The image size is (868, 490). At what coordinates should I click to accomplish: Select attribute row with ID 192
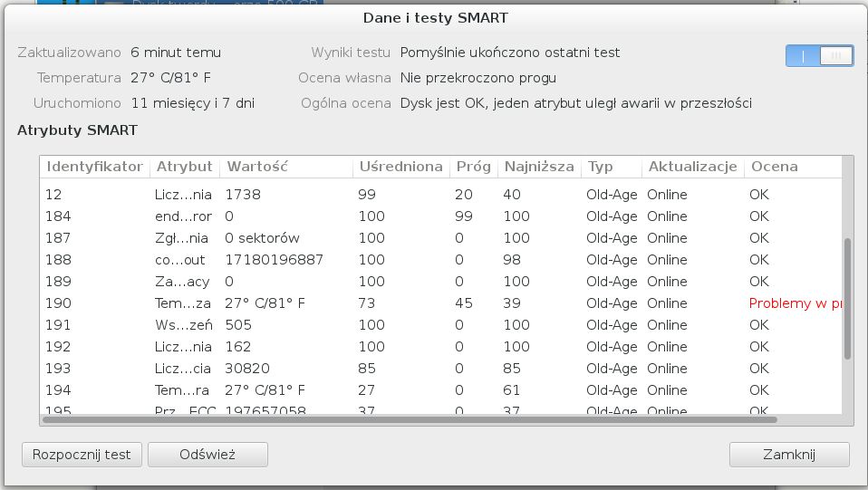point(441,347)
